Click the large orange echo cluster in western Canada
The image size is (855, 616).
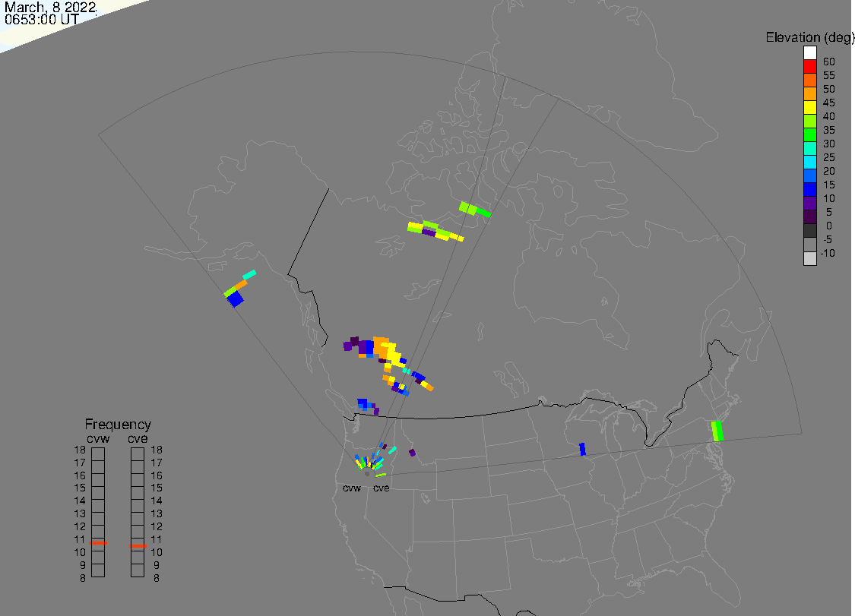(383, 348)
